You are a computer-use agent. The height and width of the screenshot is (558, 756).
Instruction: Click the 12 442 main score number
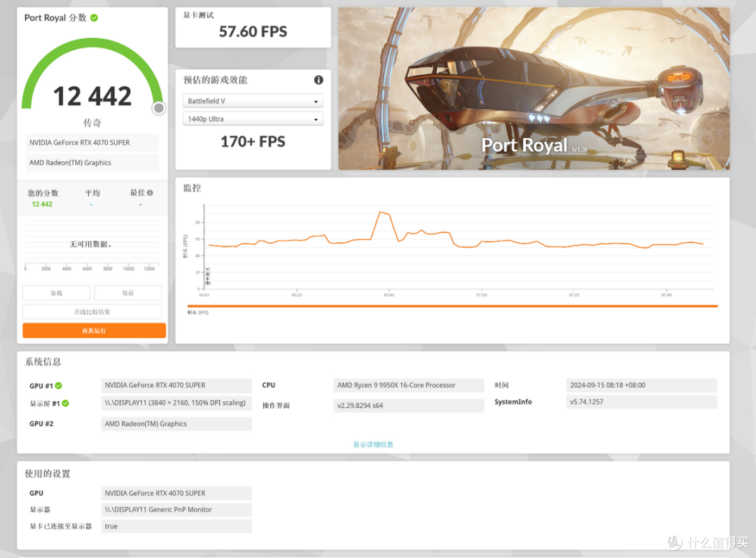(x=92, y=96)
